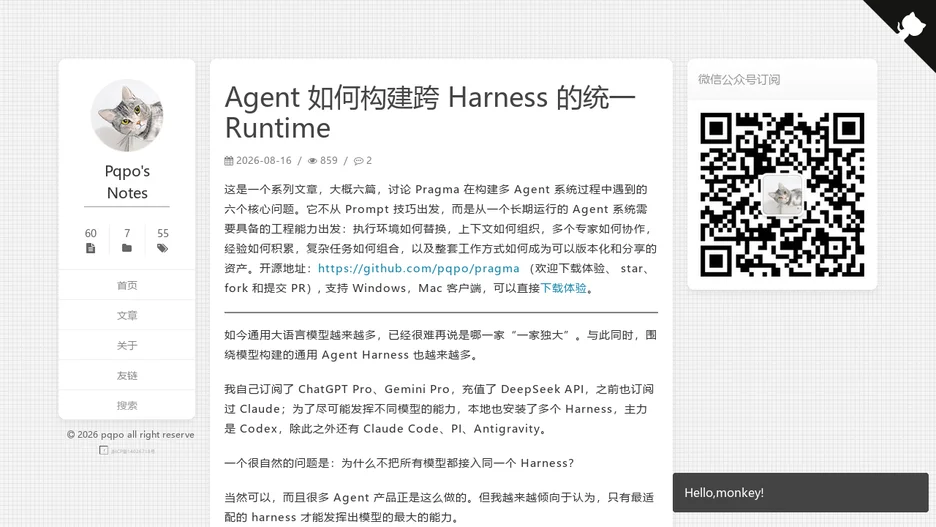Viewport: 936px width, 527px height.
Task: Open the 关于 menu item
Action: [x=127, y=345]
